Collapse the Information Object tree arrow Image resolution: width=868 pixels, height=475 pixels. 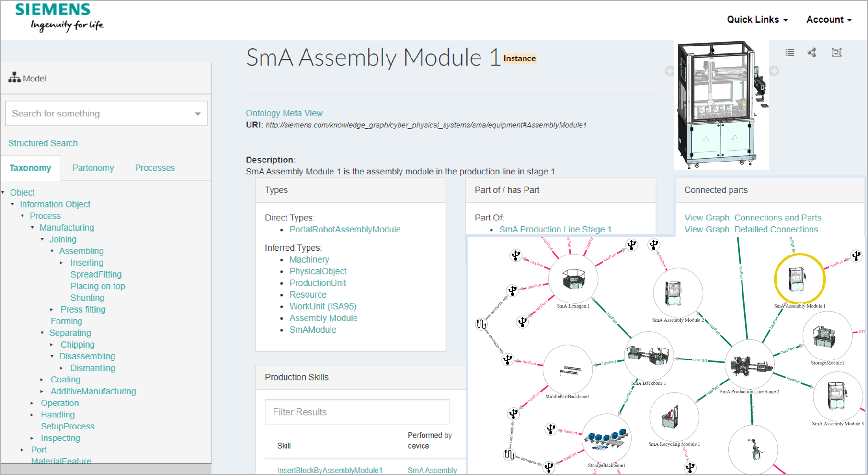13,204
